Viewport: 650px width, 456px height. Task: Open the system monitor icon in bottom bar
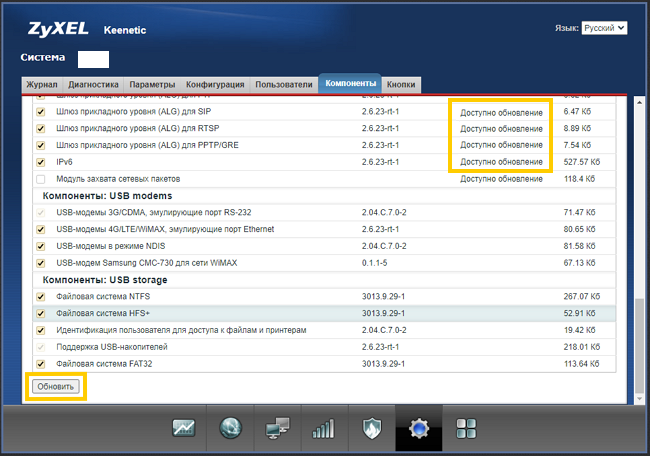coord(184,428)
